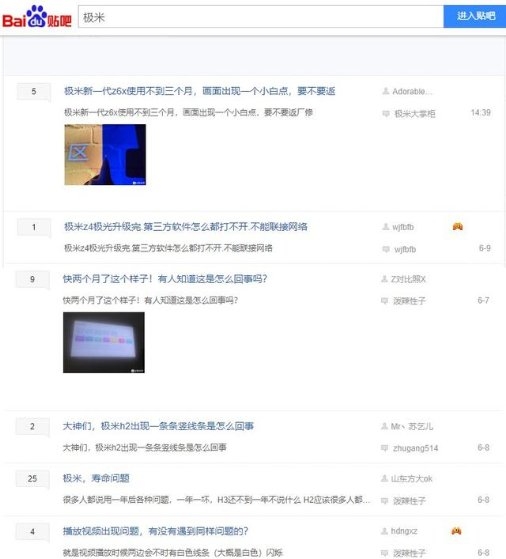Open author Mr、苏艺儿 profile
Screen dimensions: 506x559
pyautogui.click(x=412, y=426)
